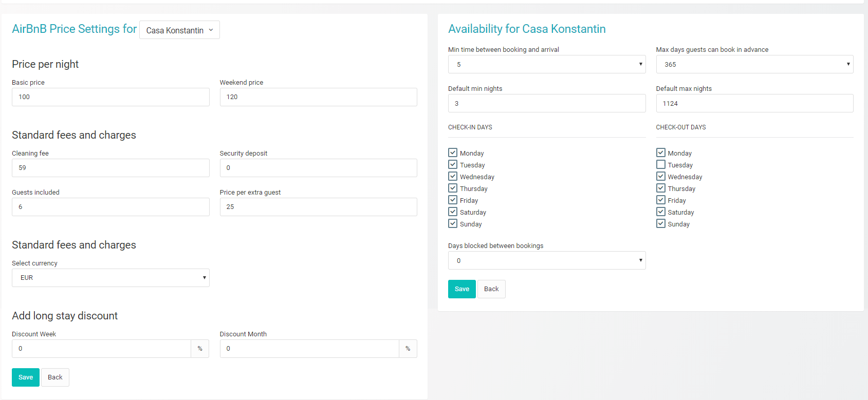Uncheck Monday under check-out days
Screen dimensions: 868x400
pyautogui.click(x=661, y=153)
